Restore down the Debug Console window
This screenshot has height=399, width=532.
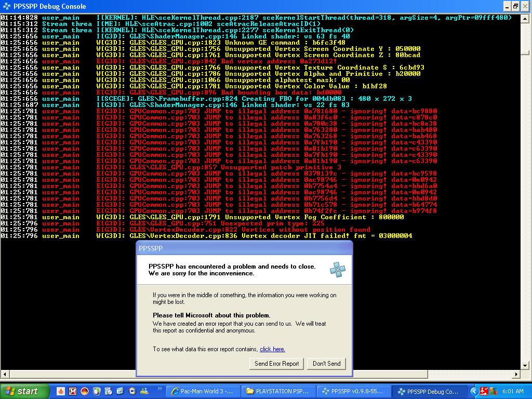[515, 6]
